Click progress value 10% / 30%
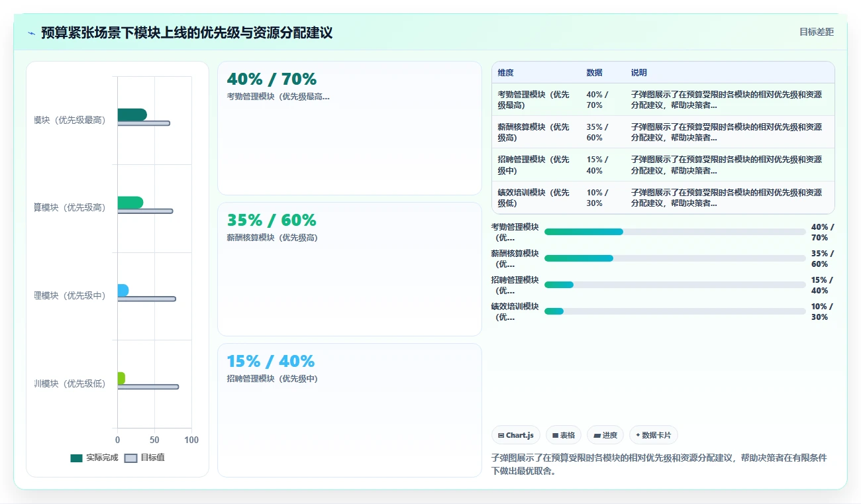Viewport: 861px width, 504px height. [x=823, y=311]
